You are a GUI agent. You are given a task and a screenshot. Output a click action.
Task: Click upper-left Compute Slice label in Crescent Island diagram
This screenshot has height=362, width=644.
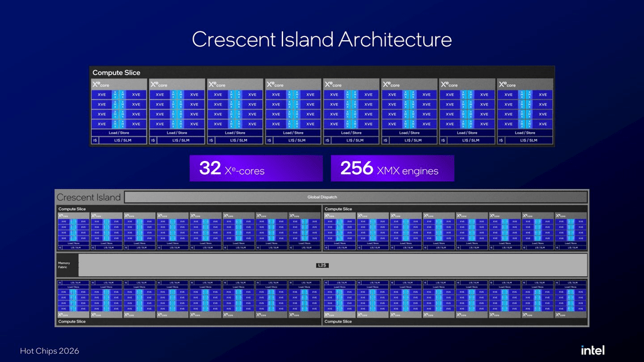[72, 209]
